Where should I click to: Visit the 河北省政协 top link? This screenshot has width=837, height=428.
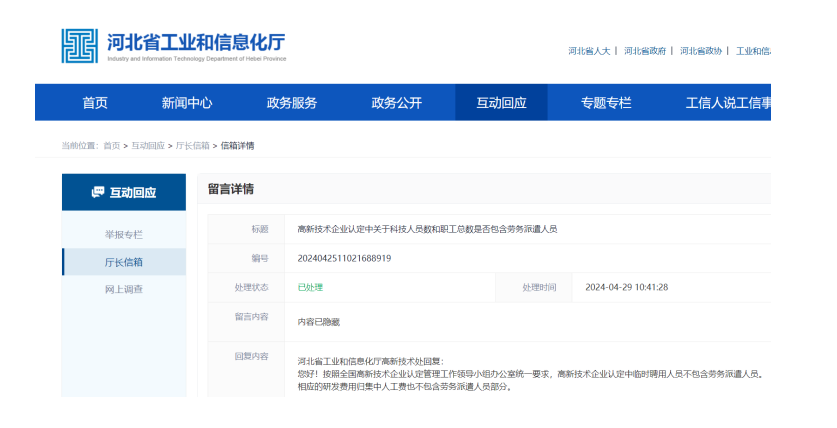pos(700,51)
